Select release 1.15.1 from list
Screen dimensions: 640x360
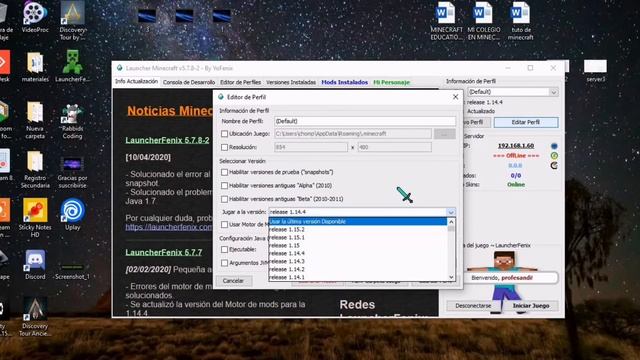[358, 237]
